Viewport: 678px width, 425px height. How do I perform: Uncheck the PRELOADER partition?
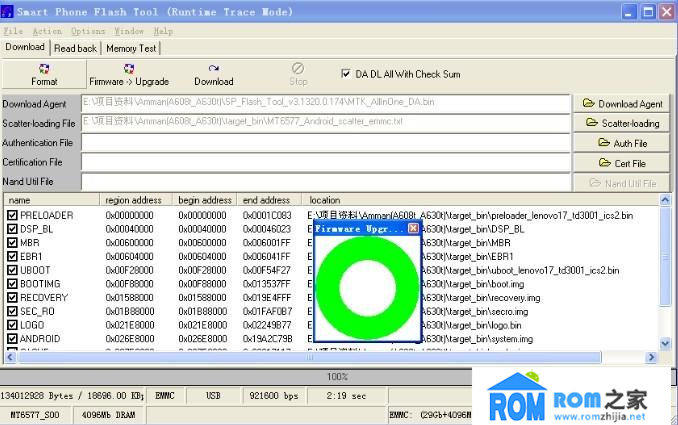pos(12,215)
